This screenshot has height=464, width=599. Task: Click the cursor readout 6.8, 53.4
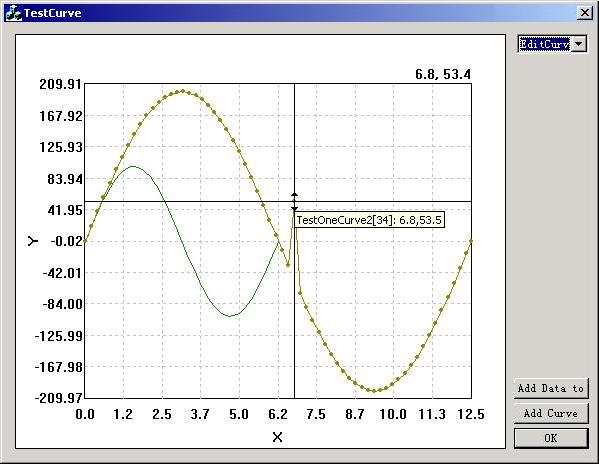[443, 74]
